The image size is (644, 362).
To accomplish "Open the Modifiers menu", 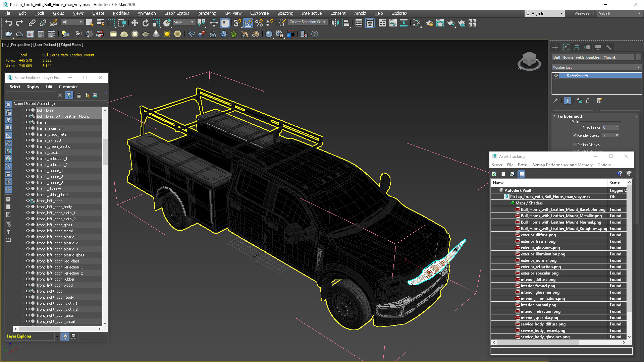I will point(121,13).
